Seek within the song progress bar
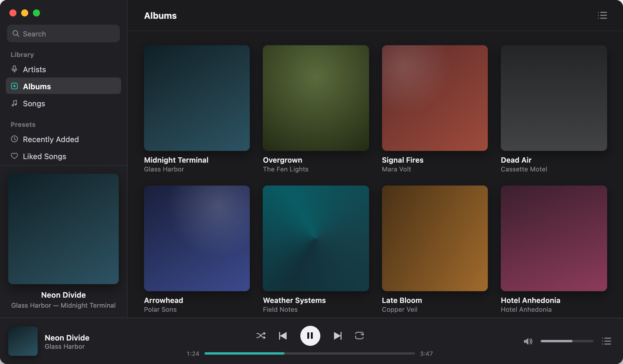The width and height of the screenshot is (623, 364). click(x=309, y=353)
